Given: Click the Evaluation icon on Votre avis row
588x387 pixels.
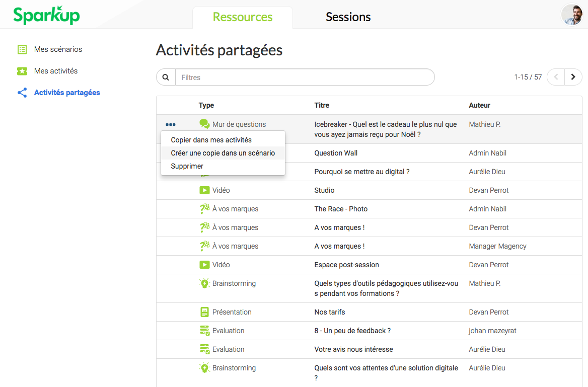Looking at the screenshot, I should [x=204, y=349].
